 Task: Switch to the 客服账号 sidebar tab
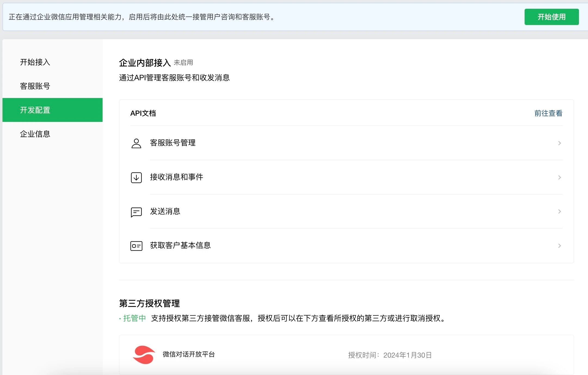35,86
